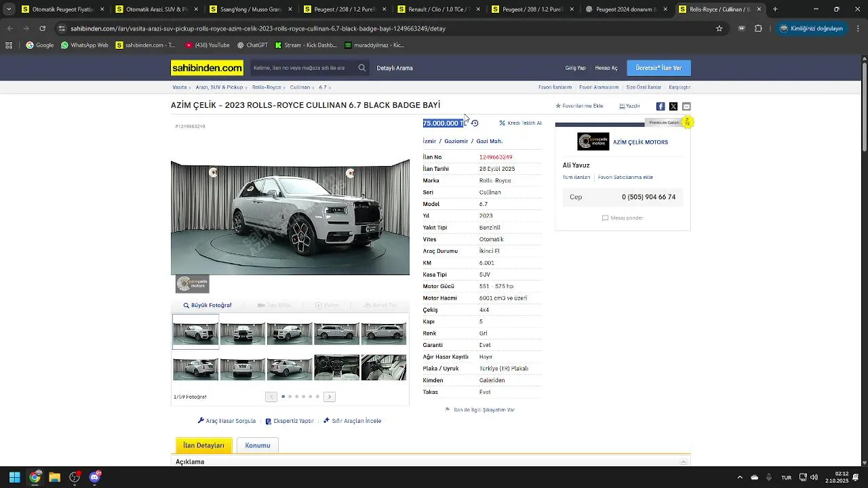
Task: Click Ekspertiz Yaptır link
Action: coord(290,421)
